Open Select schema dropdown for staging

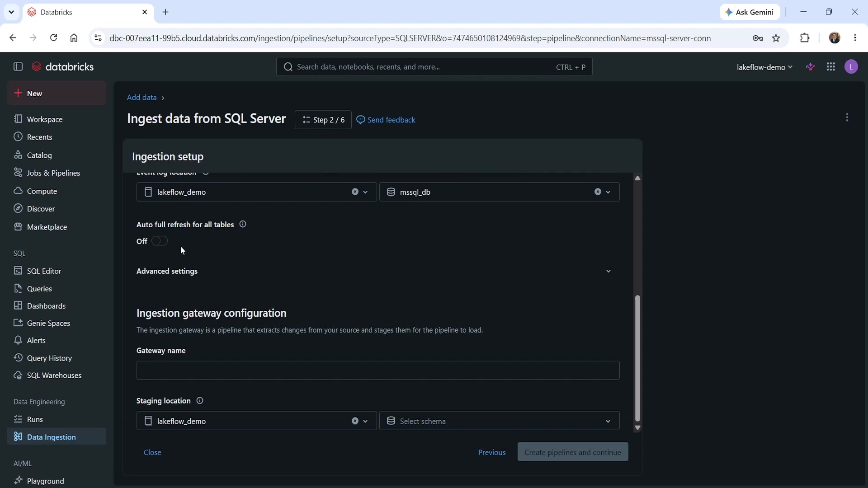click(499, 421)
